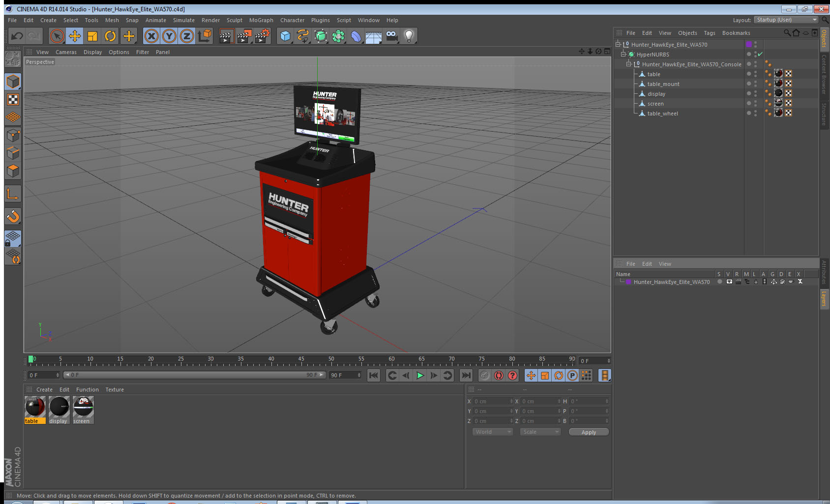Viewport: 830px width, 504px height.
Task: Open the spline pen tool icon
Action: (x=303, y=36)
